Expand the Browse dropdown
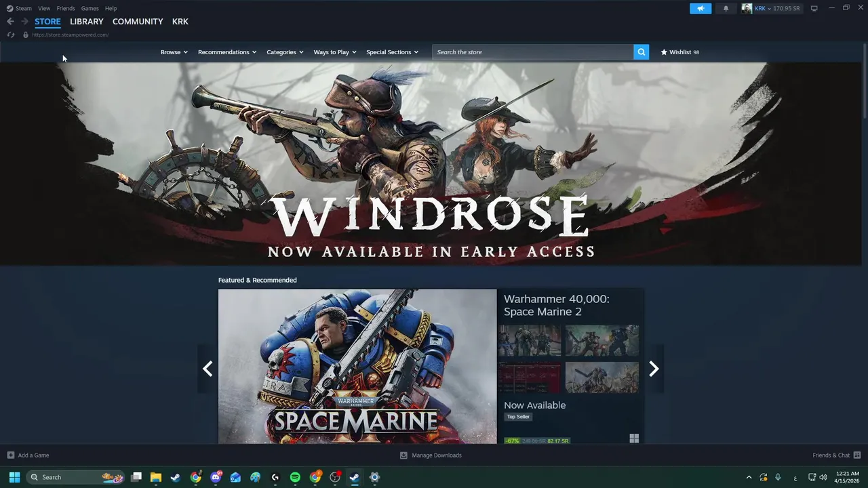This screenshot has height=488, width=868. (174, 52)
